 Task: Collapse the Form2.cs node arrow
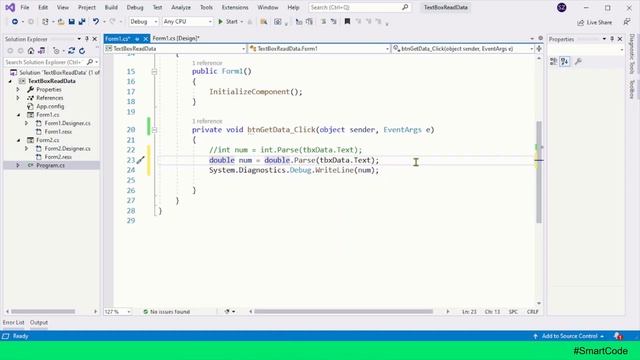click(18, 140)
